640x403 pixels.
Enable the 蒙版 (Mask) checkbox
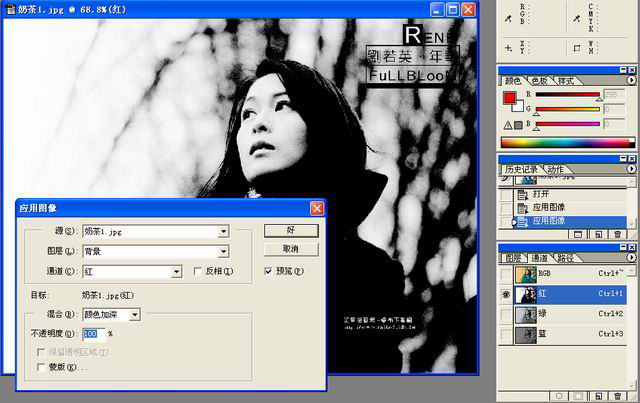coord(39,367)
